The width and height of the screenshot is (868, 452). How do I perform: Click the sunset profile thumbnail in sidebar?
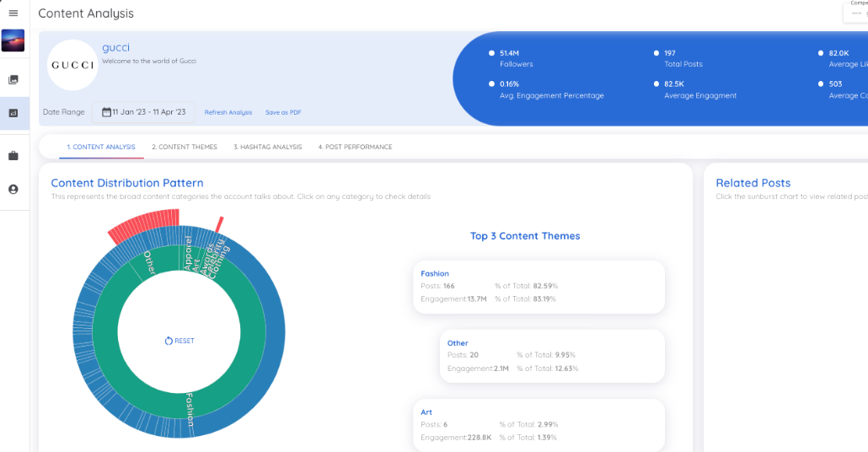pyautogui.click(x=13, y=41)
